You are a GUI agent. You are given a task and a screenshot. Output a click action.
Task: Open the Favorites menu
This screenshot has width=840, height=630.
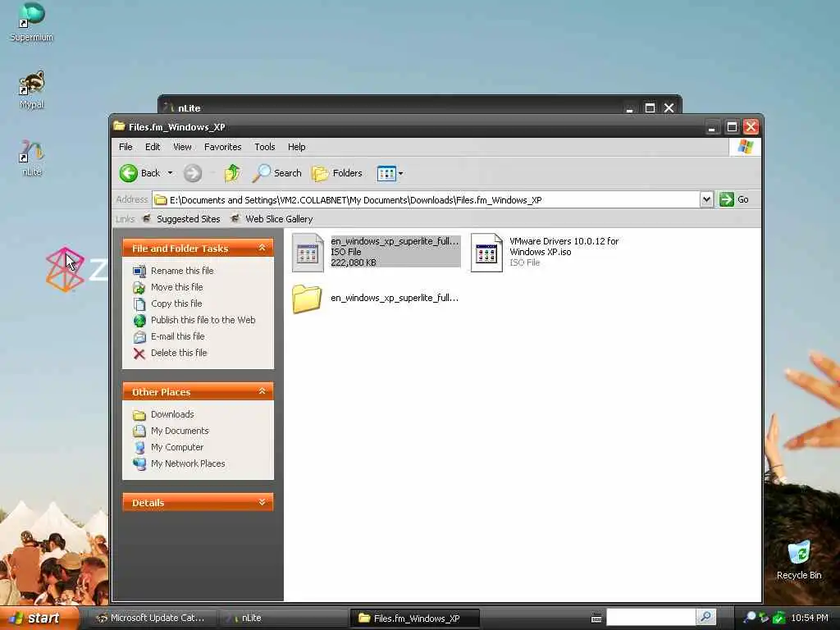[x=223, y=147]
